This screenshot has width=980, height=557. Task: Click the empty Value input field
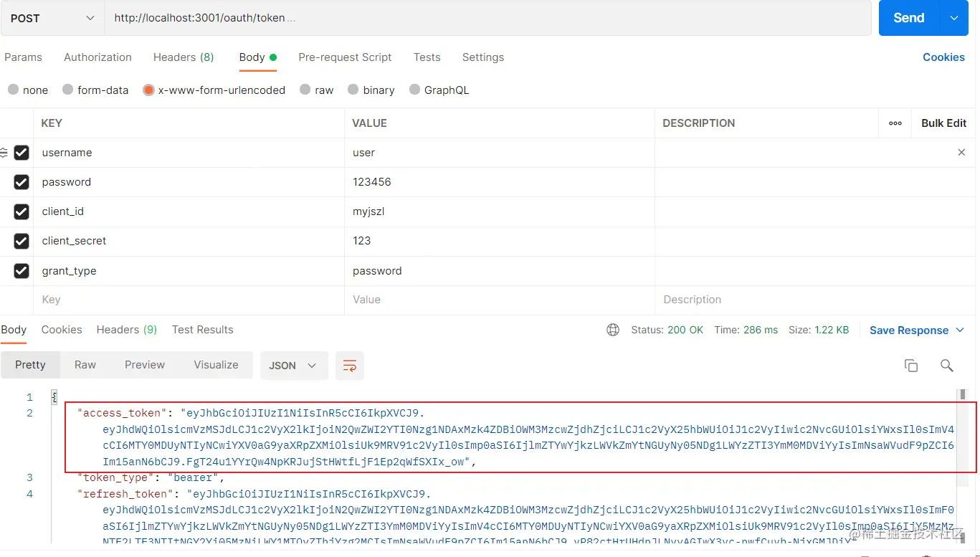500,300
